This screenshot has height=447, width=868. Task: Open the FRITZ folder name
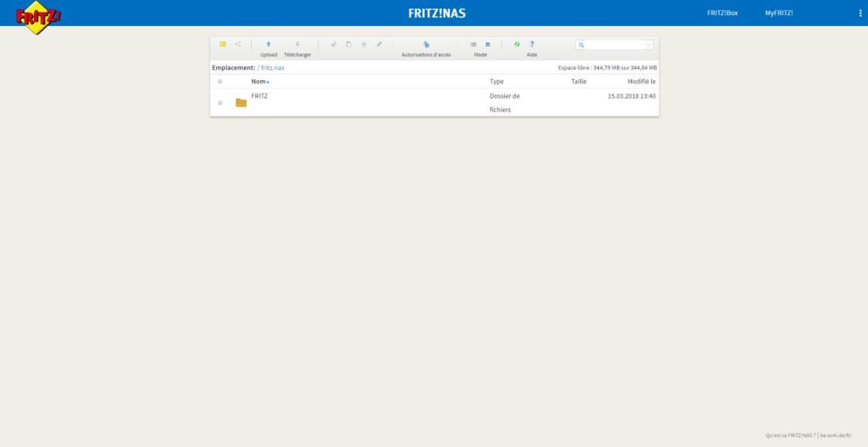coord(259,95)
